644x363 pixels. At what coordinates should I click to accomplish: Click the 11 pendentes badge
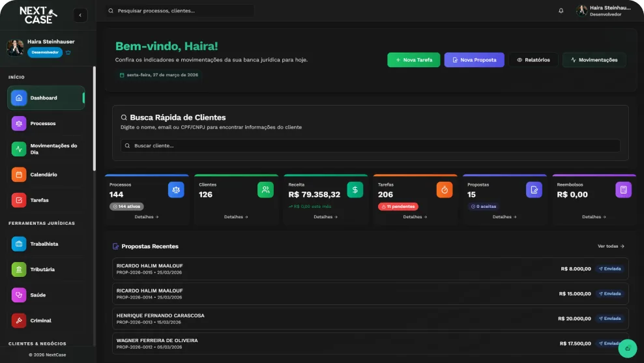[398, 207]
